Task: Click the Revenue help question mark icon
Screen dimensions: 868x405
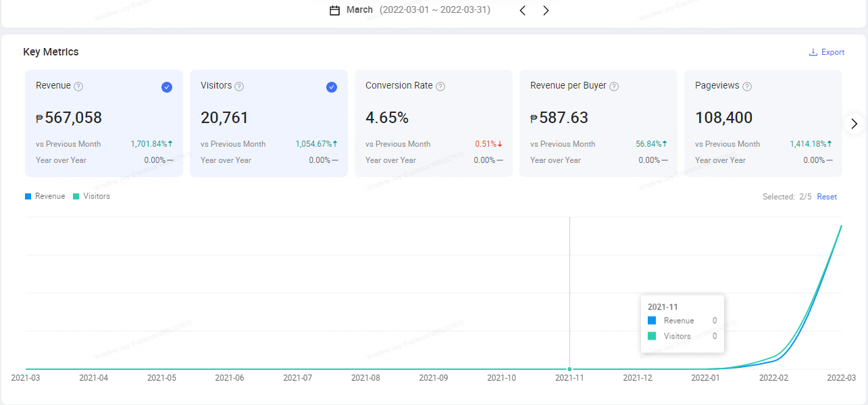Action: point(78,87)
